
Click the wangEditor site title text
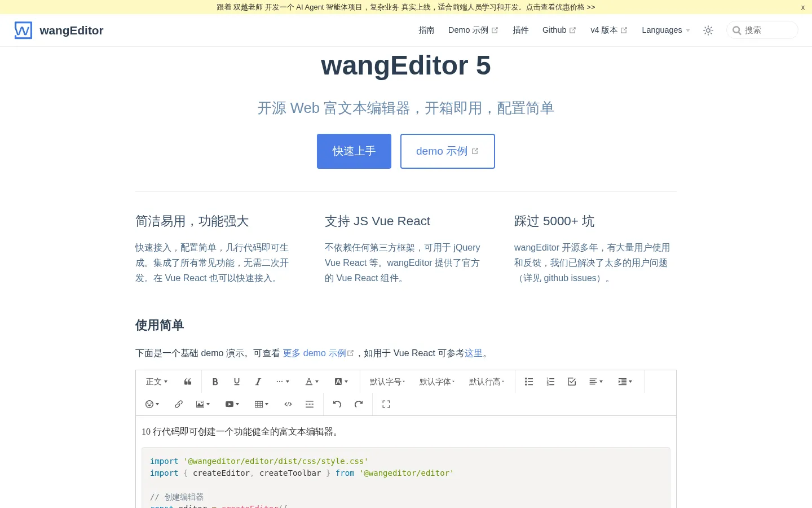click(x=72, y=30)
